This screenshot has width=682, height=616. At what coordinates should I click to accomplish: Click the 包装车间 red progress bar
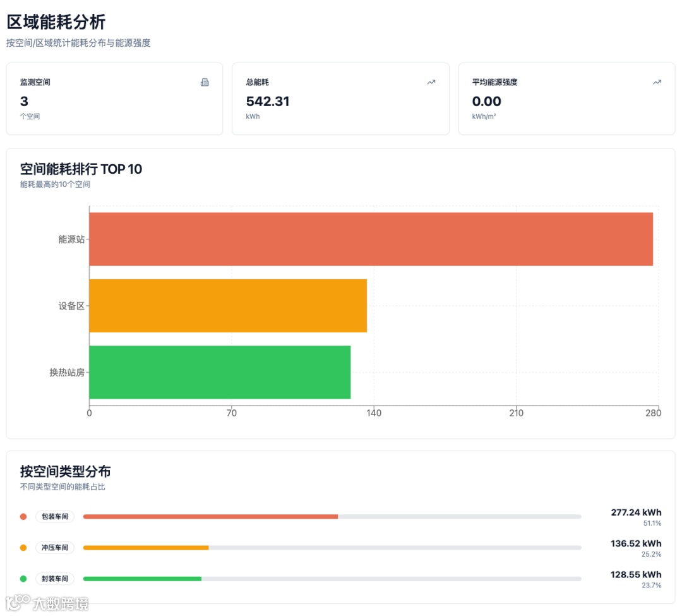[210, 516]
